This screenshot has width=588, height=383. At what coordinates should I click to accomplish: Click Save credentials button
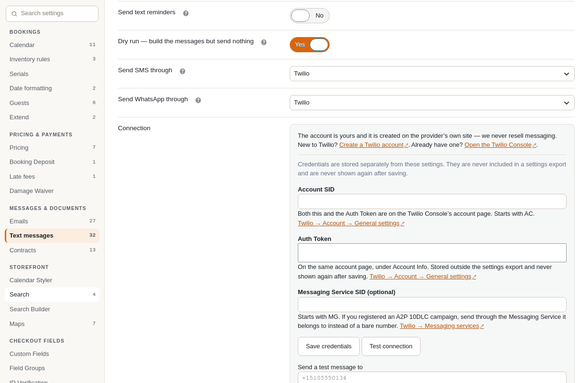[x=329, y=346]
